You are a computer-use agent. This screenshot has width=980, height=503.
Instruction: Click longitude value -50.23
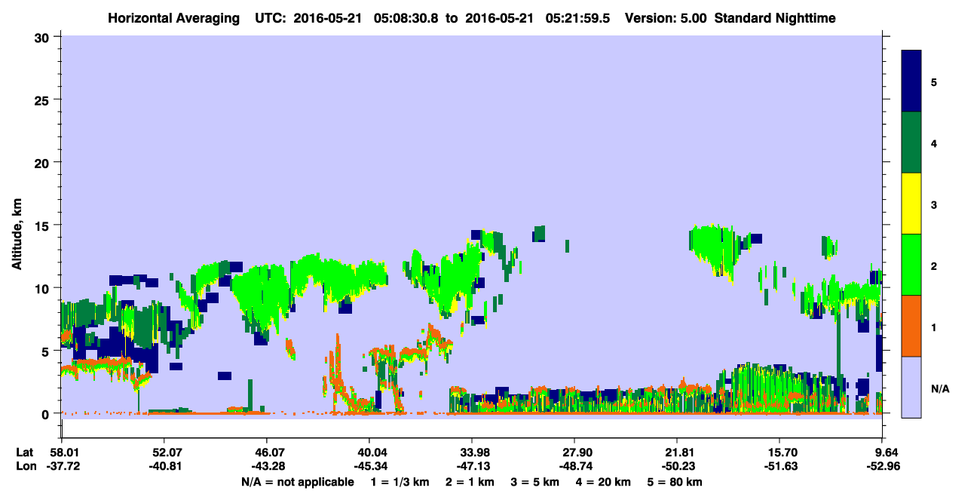coord(678,466)
